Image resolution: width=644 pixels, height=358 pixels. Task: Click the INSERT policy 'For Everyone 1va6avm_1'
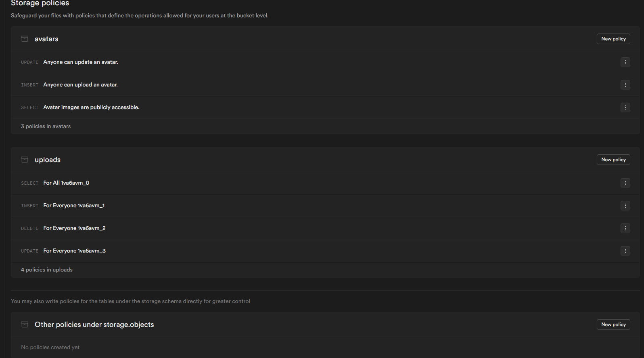point(74,206)
